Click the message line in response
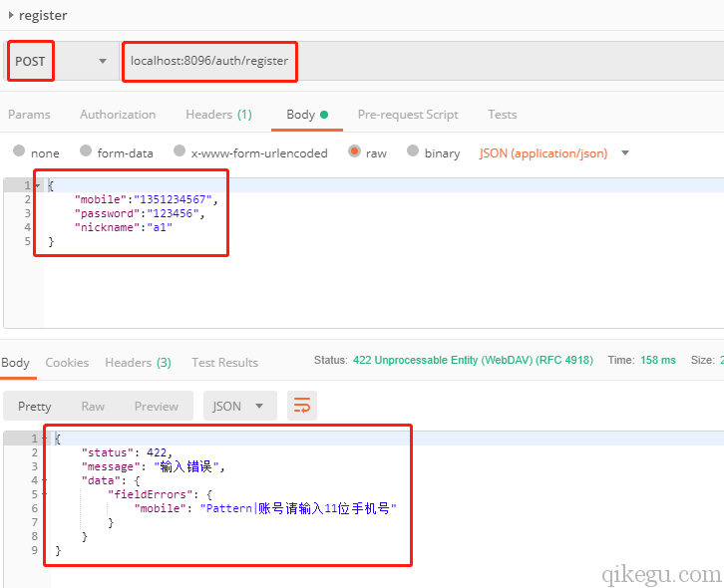 coord(154,466)
